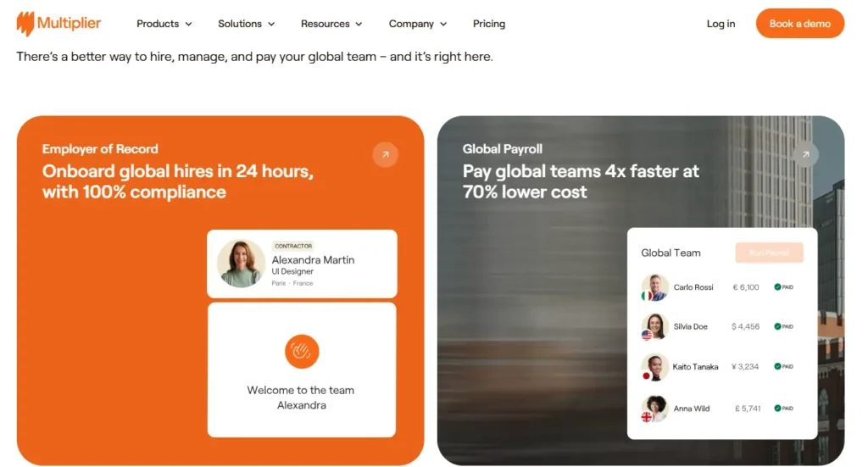Click the green paid checkmark for Kaito Tanaka
The image size is (868, 467).
(777, 366)
